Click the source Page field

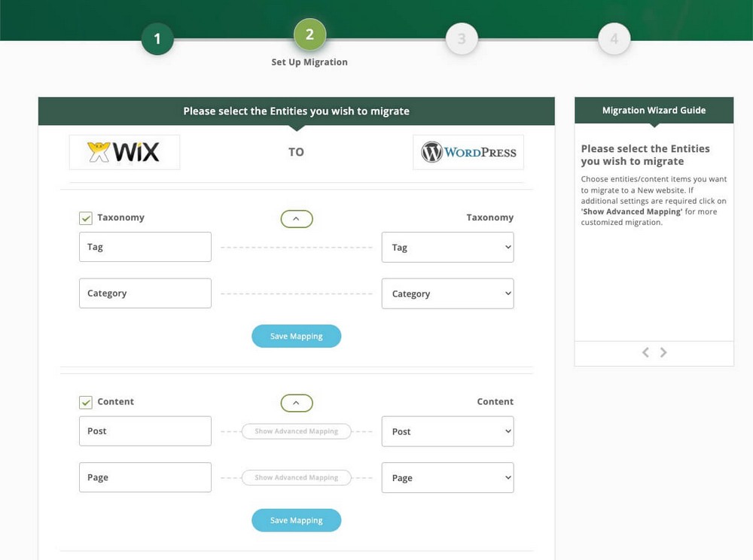pos(145,477)
